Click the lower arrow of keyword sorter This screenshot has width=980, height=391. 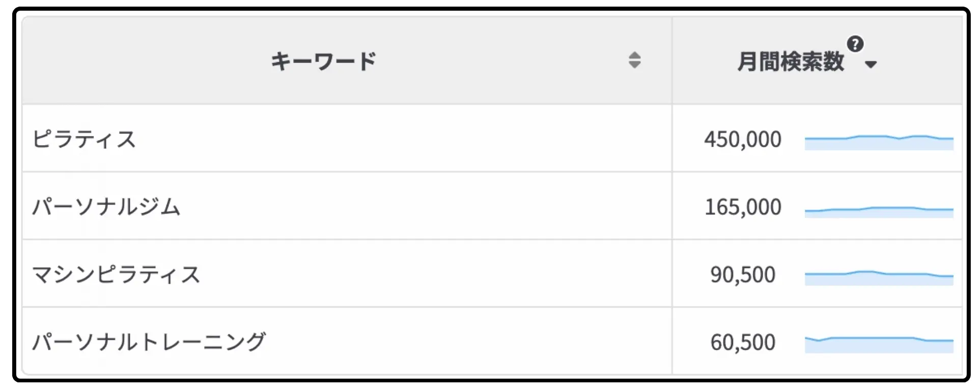pyautogui.click(x=634, y=65)
